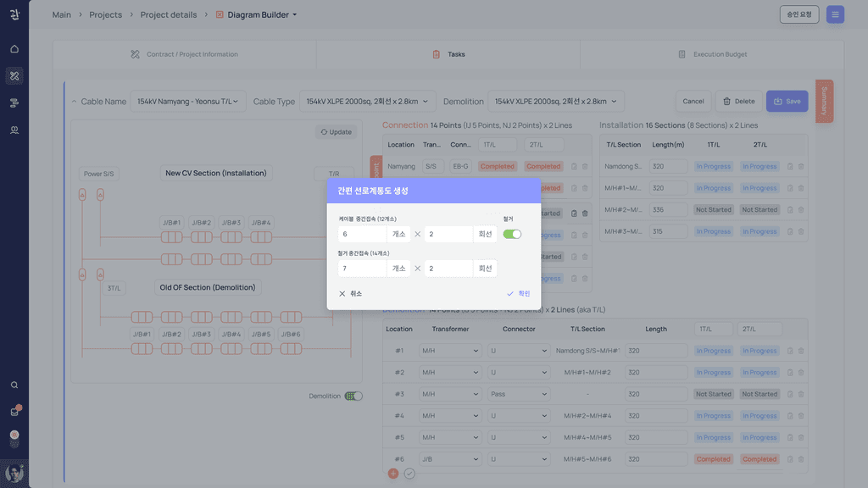Click the New CV Section (Installation) label
Screen dimensions: 868x488
tap(216, 173)
